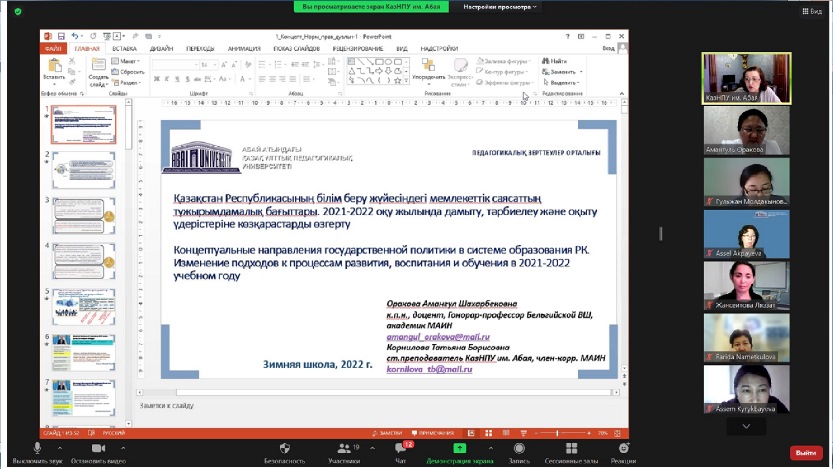Open the Zoom Chat icon
The height and width of the screenshot is (469, 833).
pos(401,448)
